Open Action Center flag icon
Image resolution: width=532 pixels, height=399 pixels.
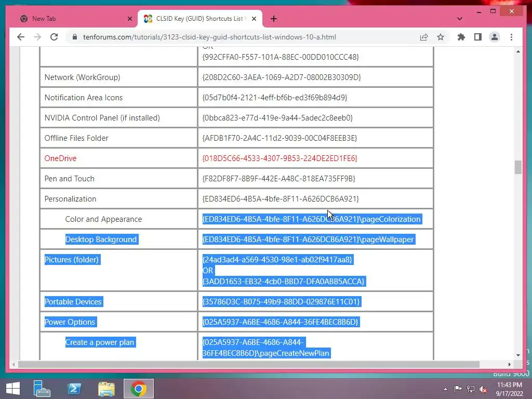[x=458, y=389]
